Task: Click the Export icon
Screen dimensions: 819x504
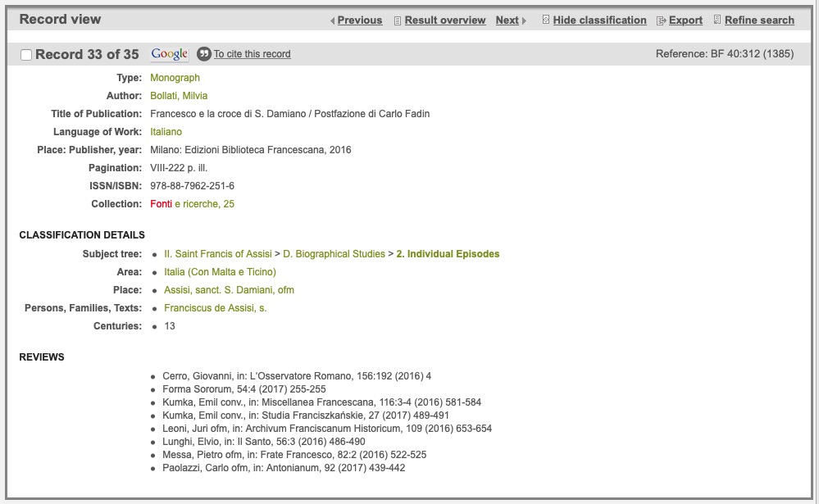Action: (x=661, y=20)
